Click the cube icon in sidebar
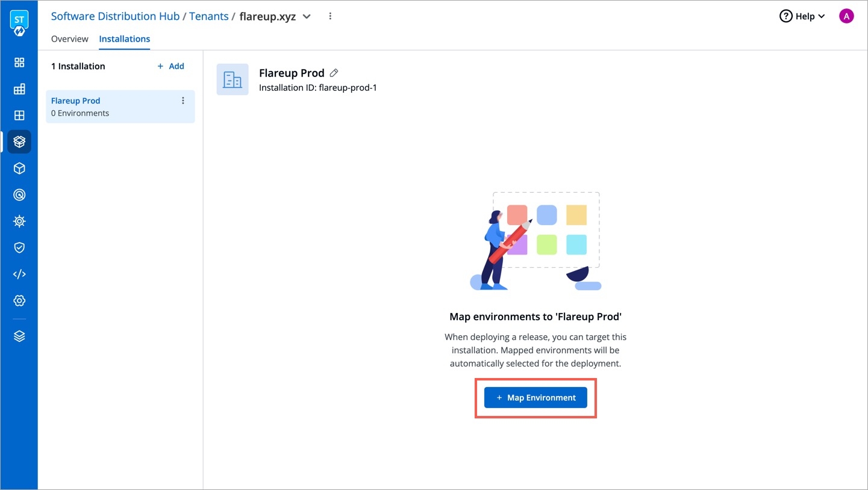868x490 pixels. [x=19, y=169]
